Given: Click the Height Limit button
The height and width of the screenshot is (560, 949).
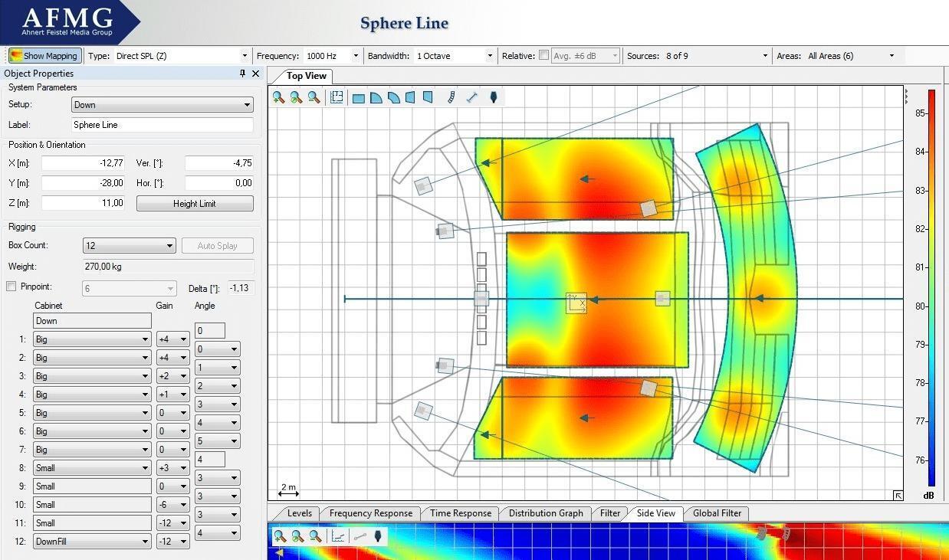Looking at the screenshot, I should click(195, 204).
